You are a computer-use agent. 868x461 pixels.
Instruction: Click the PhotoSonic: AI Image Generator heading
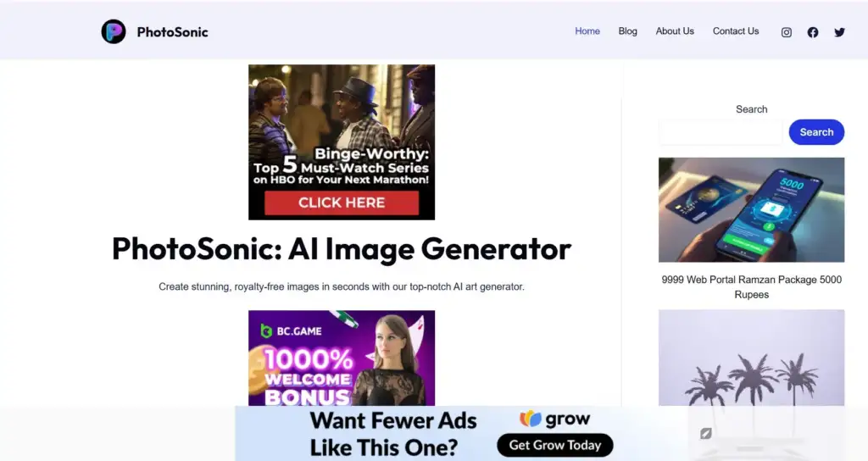[x=342, y=248]
